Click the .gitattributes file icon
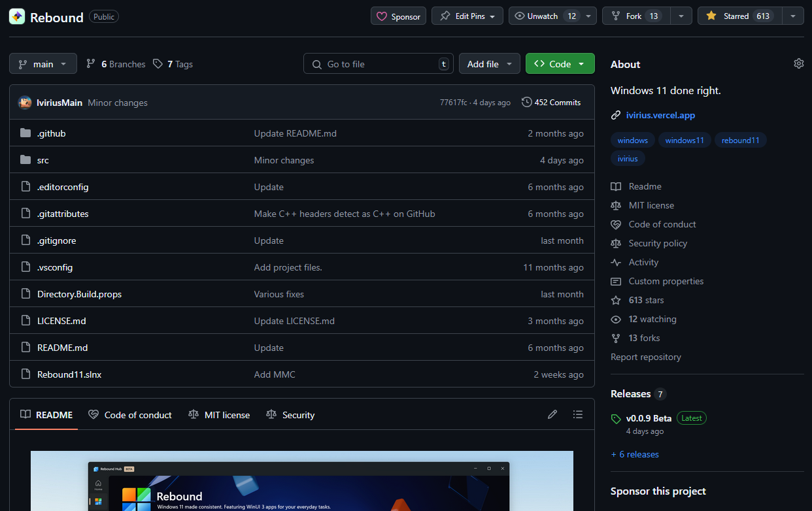 (25, 214)
